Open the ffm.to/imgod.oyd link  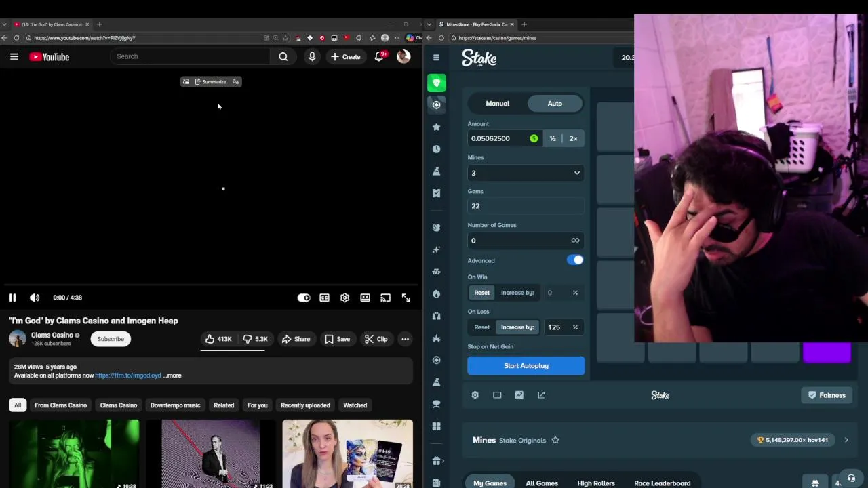coord(128,375)
